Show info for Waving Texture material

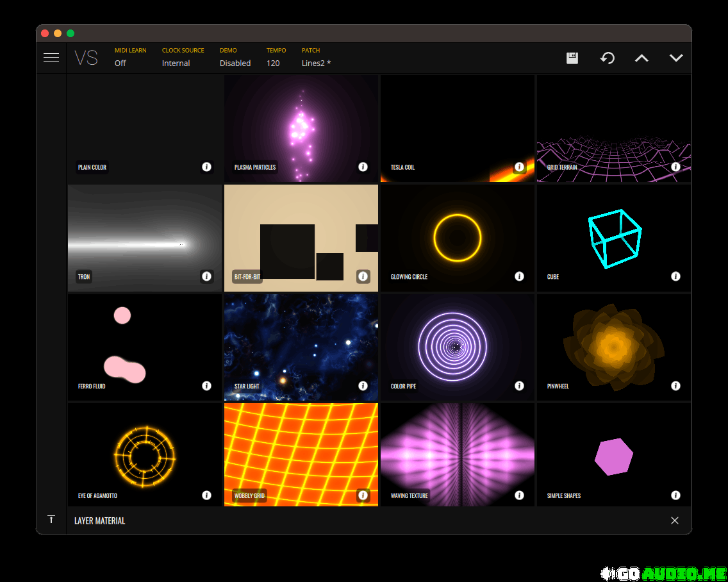(520, 495)
